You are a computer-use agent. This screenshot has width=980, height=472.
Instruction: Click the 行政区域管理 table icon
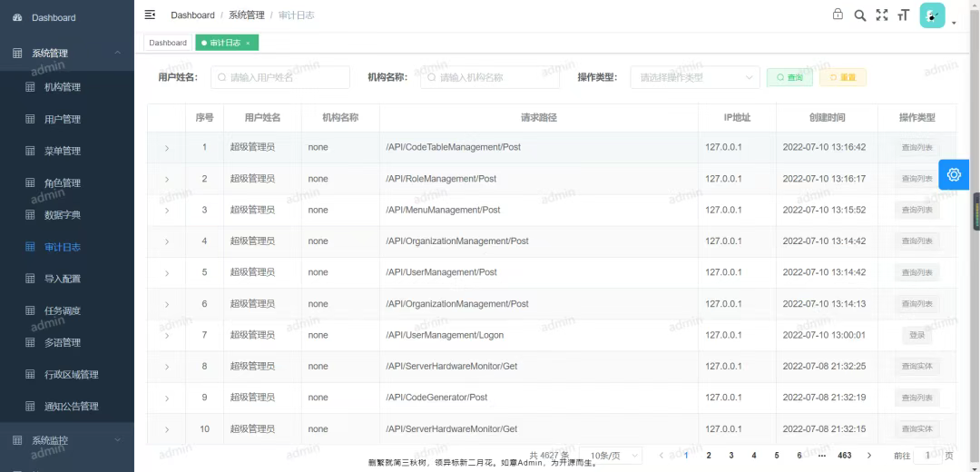(30, 375)
